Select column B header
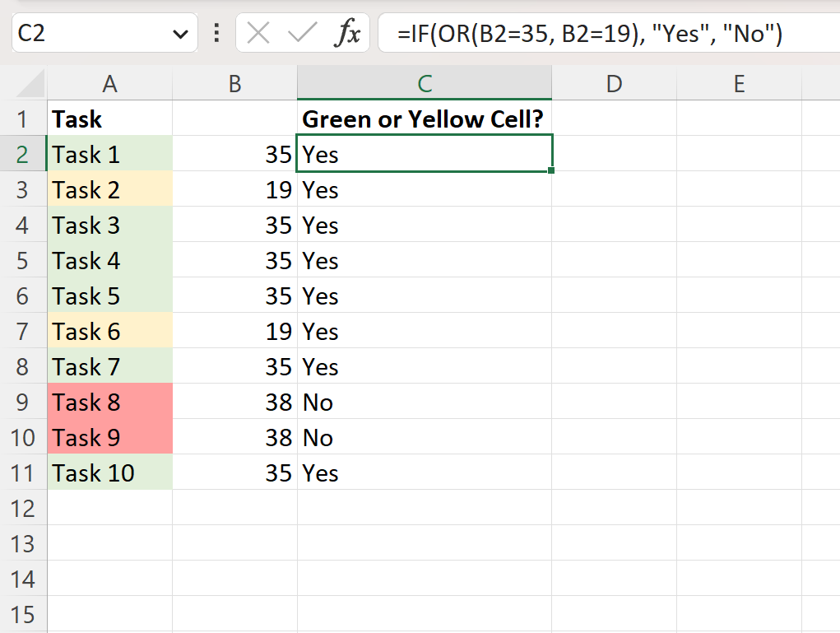This screenshot has width=840, height=633. (235, 84)
